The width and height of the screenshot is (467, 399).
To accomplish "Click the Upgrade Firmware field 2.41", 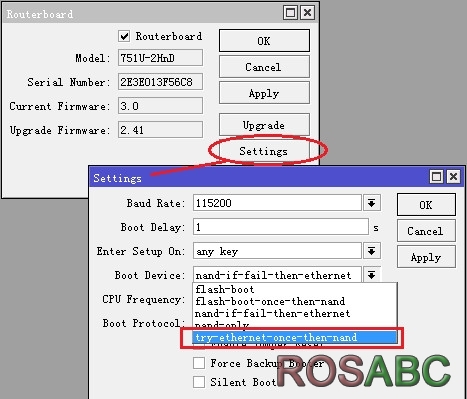I will pos(160,130).
